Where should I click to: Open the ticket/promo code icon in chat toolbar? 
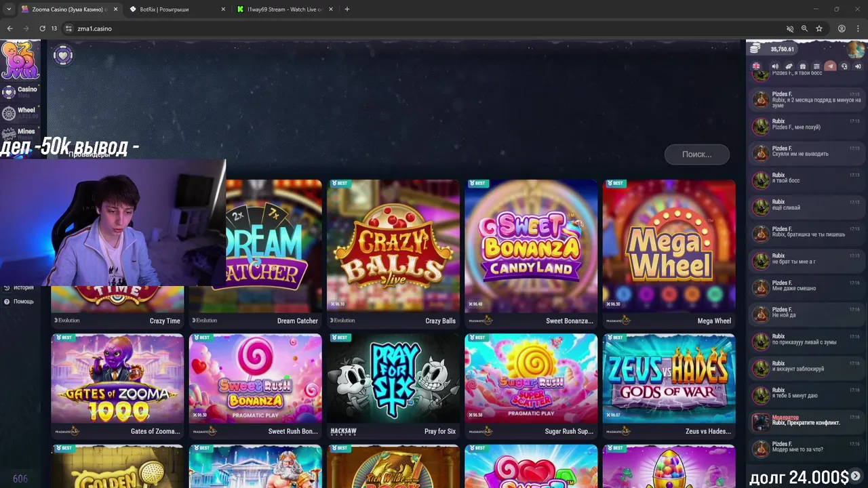tap(789, 66)
